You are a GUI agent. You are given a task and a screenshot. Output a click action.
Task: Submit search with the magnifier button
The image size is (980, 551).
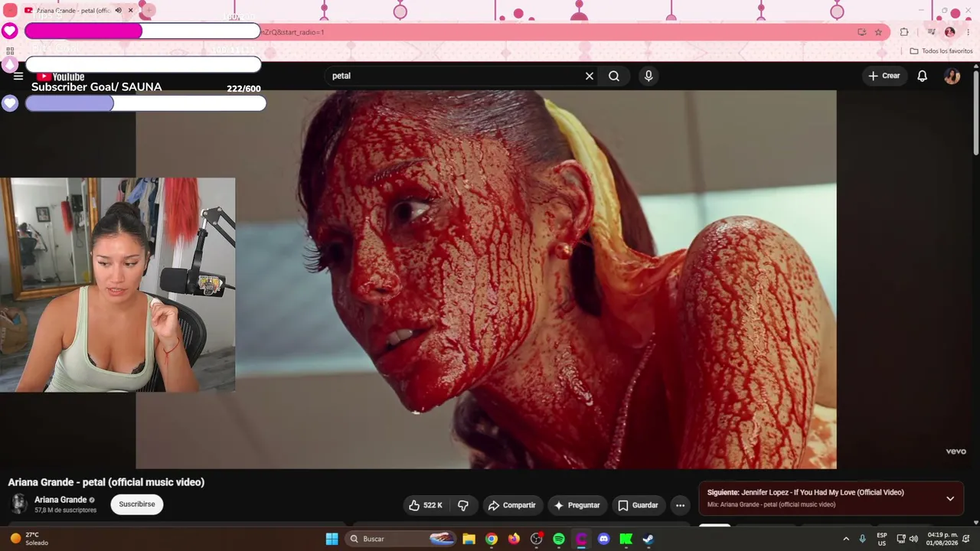[614, 76]
